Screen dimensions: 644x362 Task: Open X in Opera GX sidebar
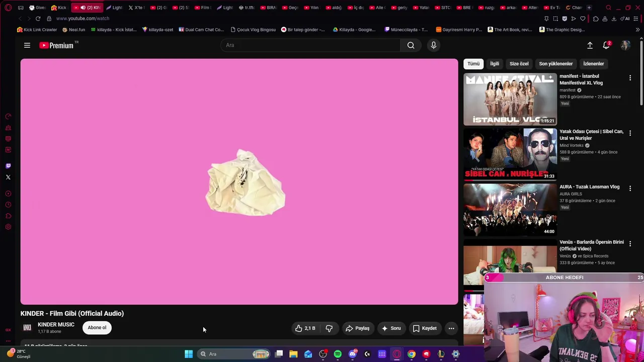coord(8,177)
